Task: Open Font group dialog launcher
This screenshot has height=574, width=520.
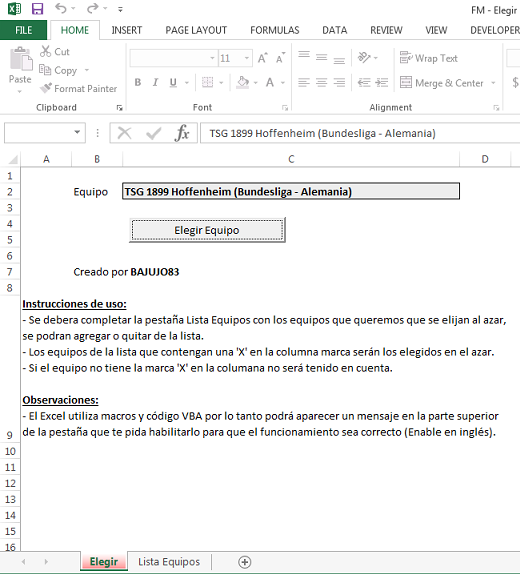Action: [x=285, y=108]
